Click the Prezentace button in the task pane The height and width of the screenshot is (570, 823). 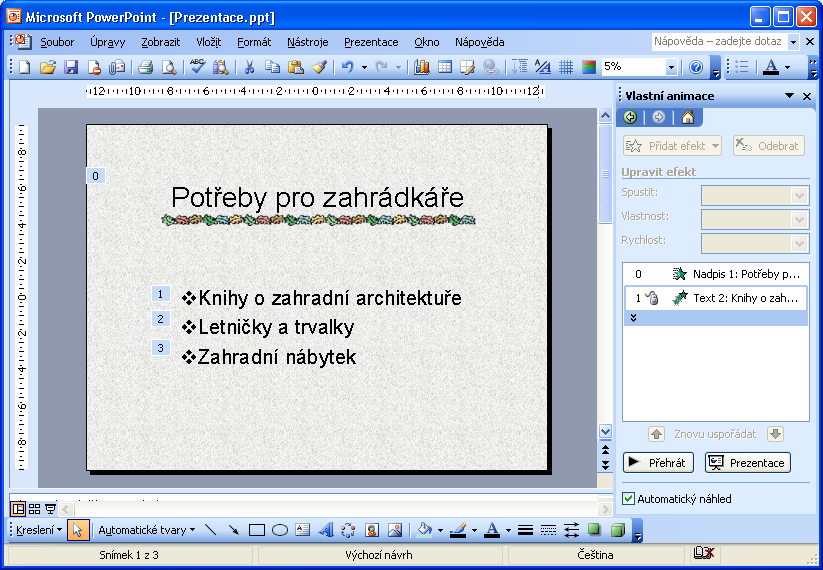tap(747, 462)
